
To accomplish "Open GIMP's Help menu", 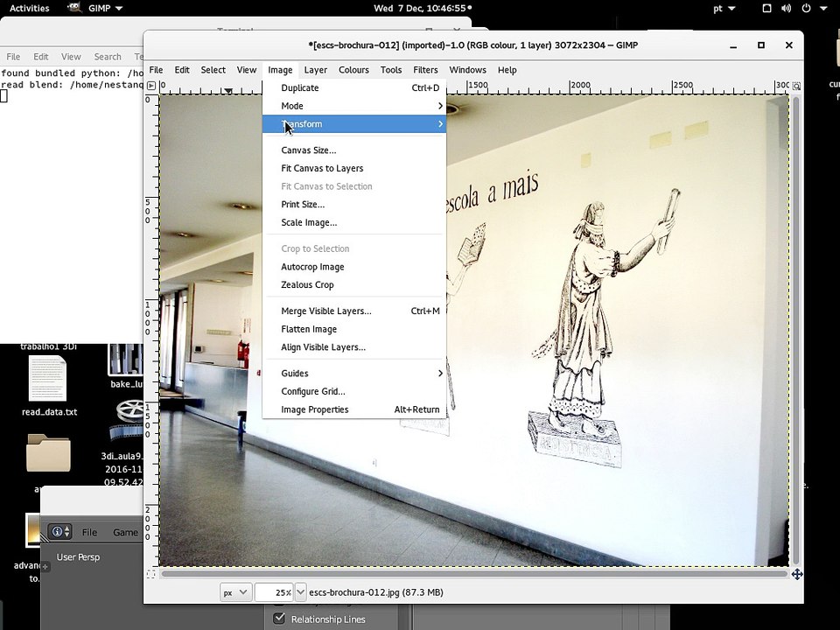I will (507, 70).
